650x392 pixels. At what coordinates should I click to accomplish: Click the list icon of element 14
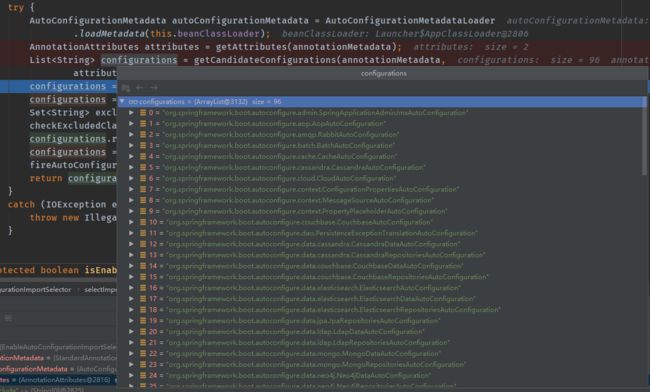(143, 266)
